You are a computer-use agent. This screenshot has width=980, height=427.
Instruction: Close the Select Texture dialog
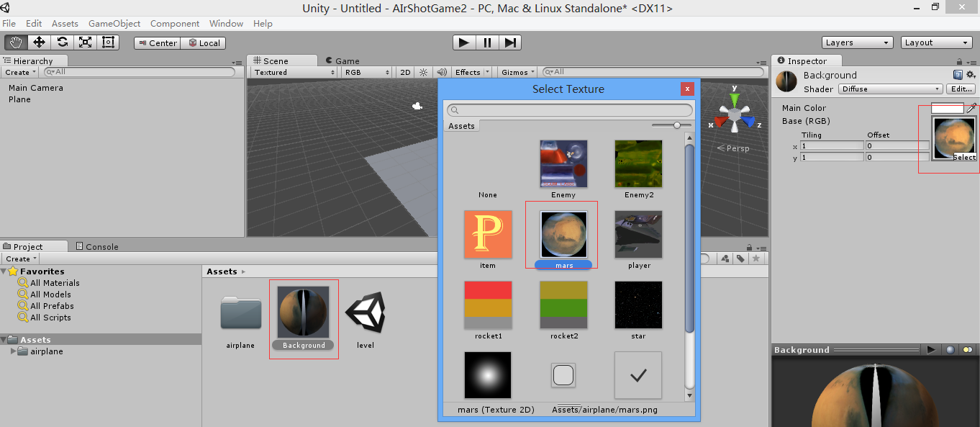[x=688, y=89]
